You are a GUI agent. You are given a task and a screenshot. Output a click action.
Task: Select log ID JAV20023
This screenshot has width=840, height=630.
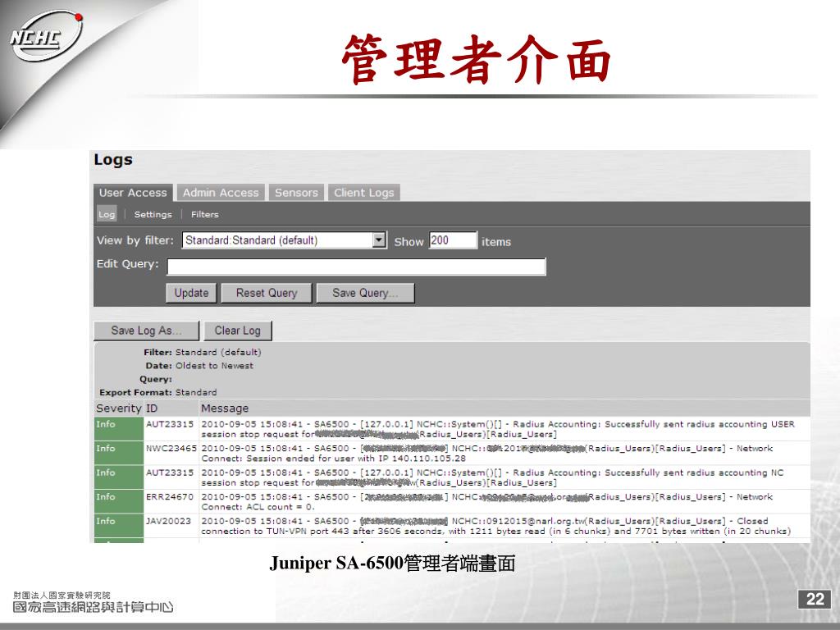point(168,521)
